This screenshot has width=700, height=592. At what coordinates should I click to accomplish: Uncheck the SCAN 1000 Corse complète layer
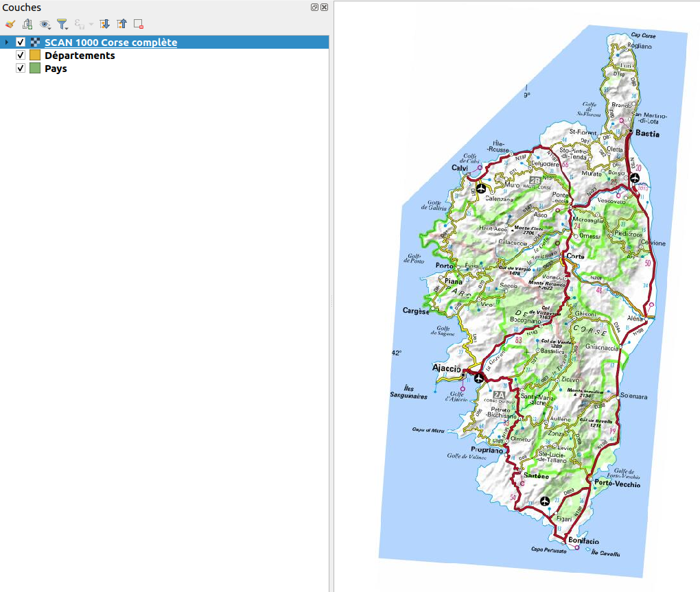(21, 43)
